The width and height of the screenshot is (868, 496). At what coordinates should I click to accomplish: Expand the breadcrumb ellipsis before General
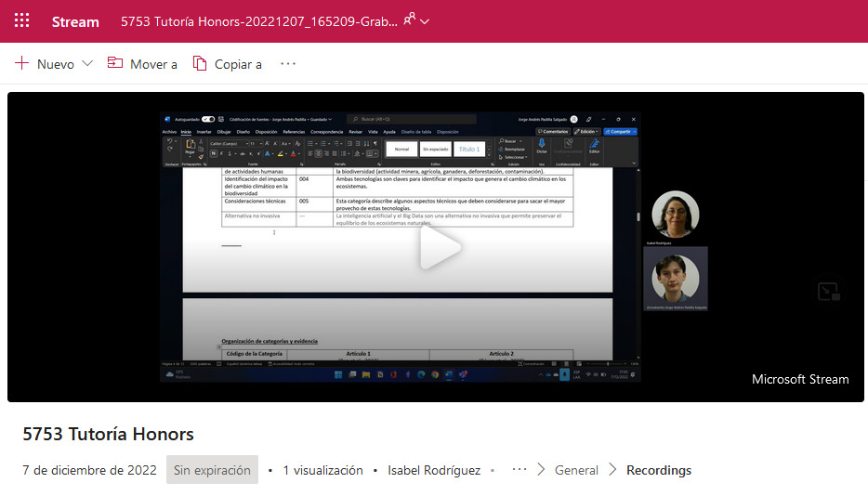click(x=519, y=470)
